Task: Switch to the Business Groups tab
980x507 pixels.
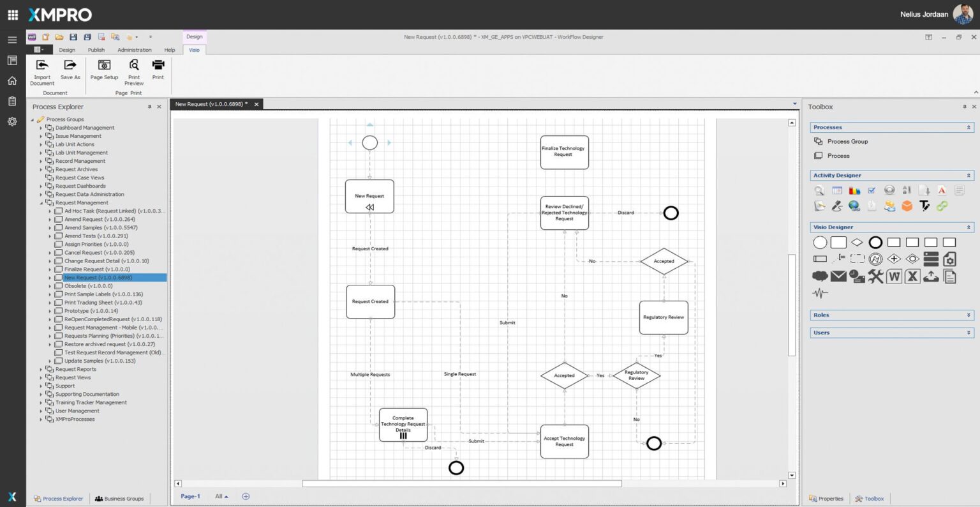Action: (x=119, y=499)
